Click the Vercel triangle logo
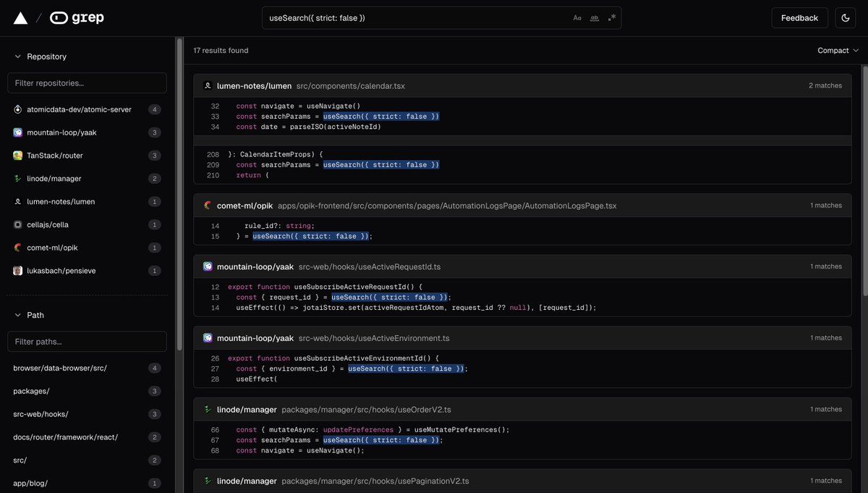The height and width of the screenshot is (493, 868). click(x=20, y=17)
